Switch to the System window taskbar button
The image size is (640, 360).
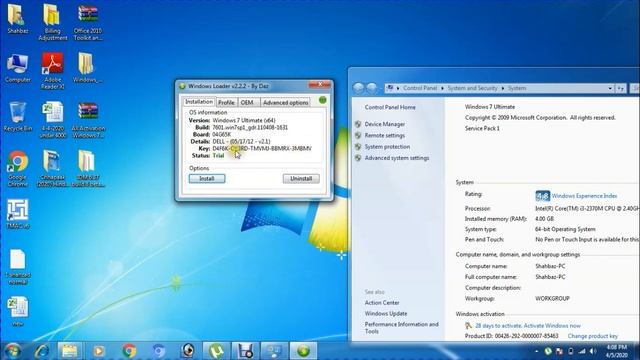click(274, 351)
